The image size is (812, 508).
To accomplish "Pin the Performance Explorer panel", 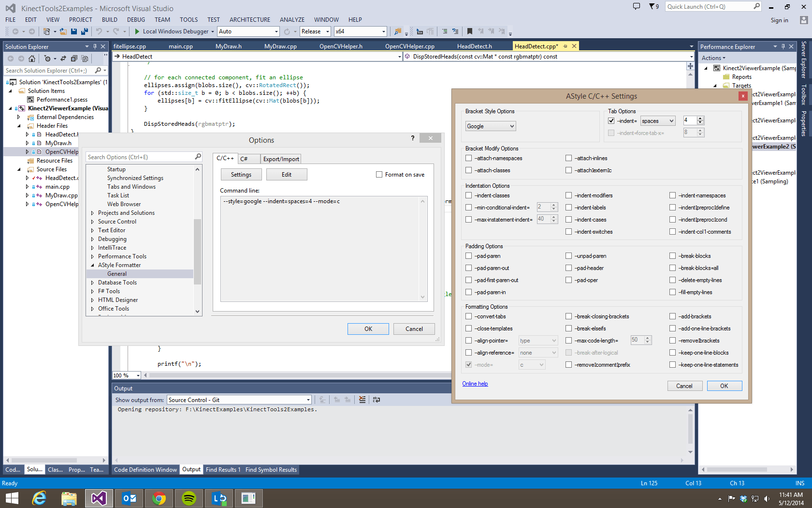I will (783, 46).
